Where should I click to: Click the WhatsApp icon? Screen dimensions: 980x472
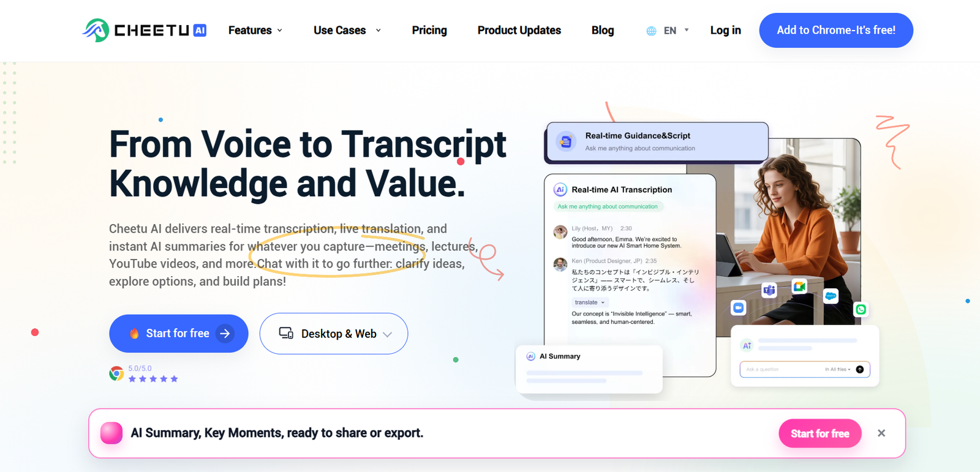[861, 309]
